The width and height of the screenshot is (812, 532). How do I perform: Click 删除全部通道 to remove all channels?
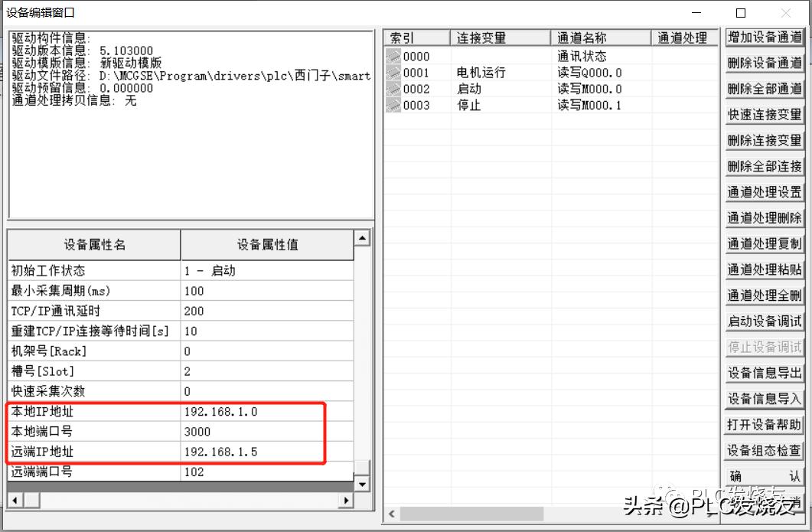click(764, 88)
